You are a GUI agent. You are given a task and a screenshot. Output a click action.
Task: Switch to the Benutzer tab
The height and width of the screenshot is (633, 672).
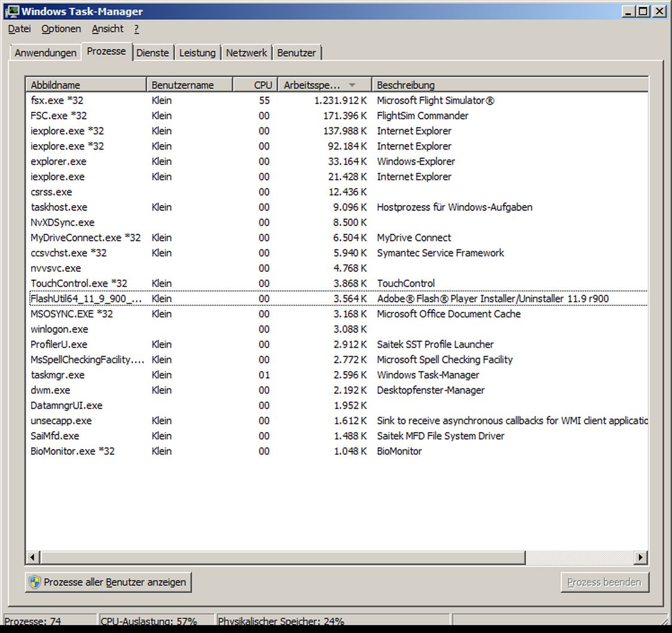pos(297,53)
